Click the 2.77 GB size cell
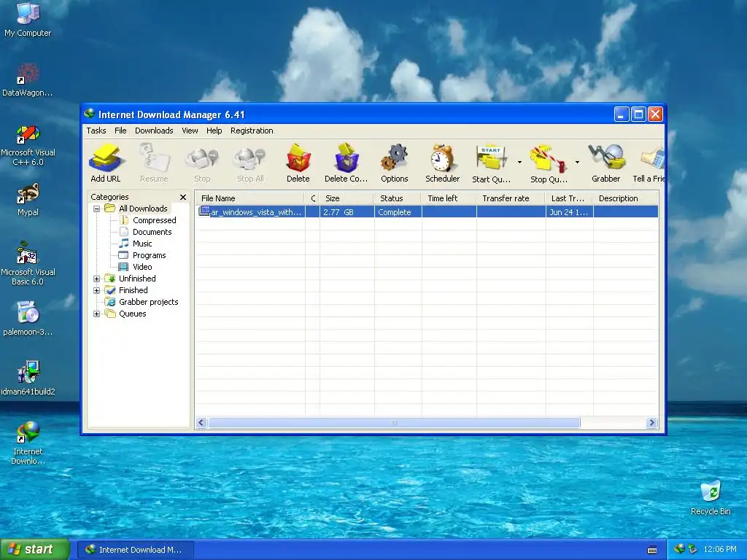This screenshot has width=747, height=560. [x=347, y=212]
